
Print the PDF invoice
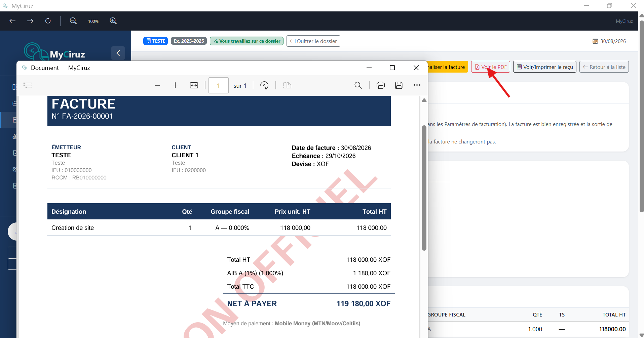381,85
